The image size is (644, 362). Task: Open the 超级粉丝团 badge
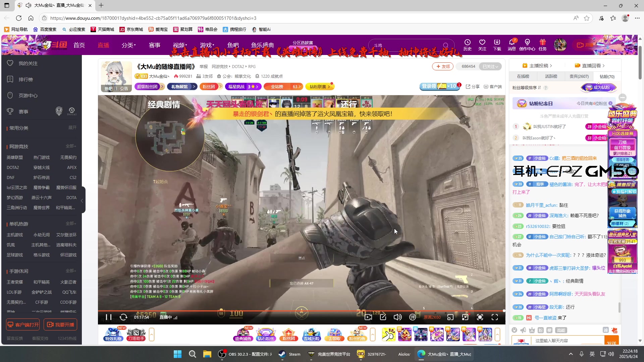tap(149, 86)
